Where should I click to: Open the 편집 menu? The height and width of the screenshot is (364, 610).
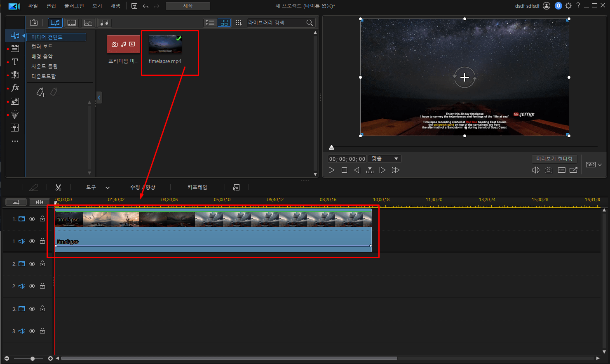(51, 6)
